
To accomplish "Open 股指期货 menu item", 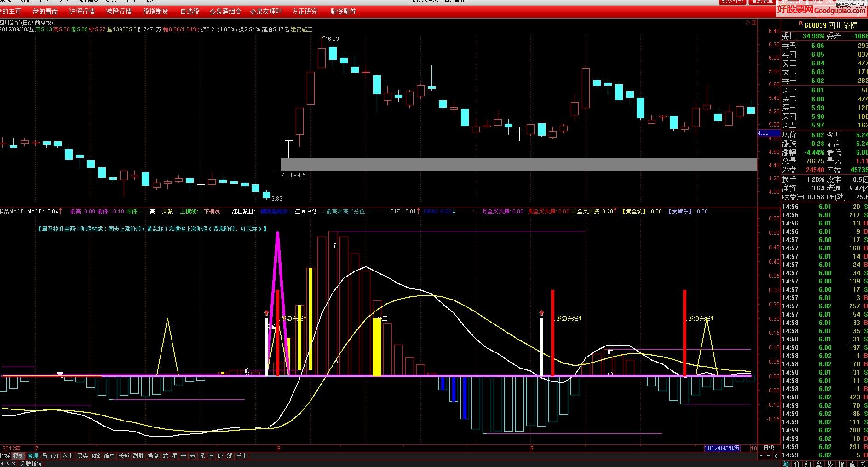I will 155,11.
